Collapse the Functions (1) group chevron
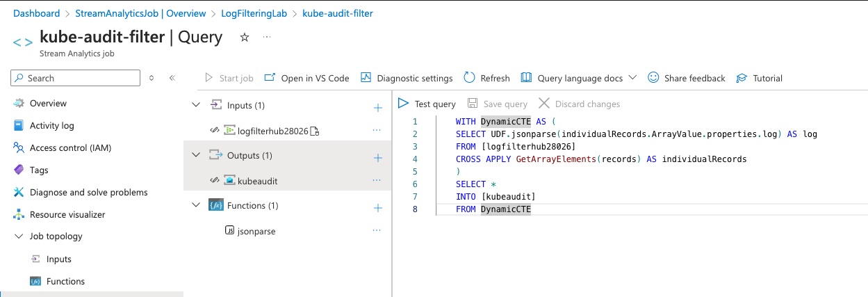 pyautogui.click(x=195, y=205)
